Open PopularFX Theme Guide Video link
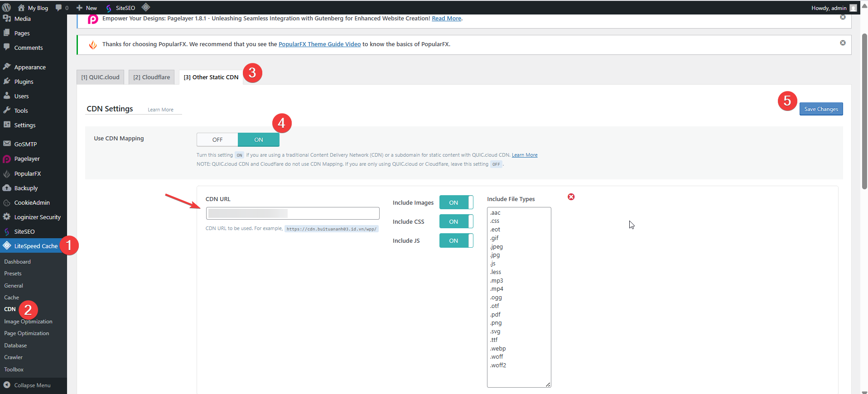The height and width of the screenshot is (394, 868). (319, 44)
